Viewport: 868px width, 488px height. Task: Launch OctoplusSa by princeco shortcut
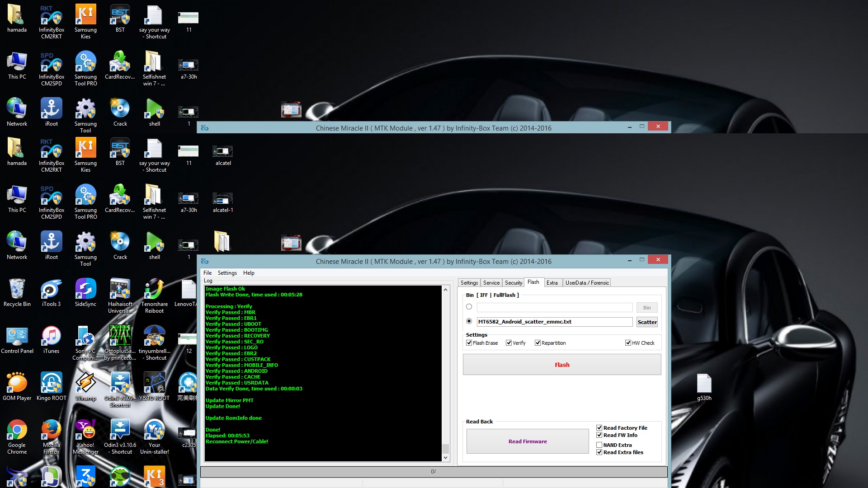click(120, 343)
